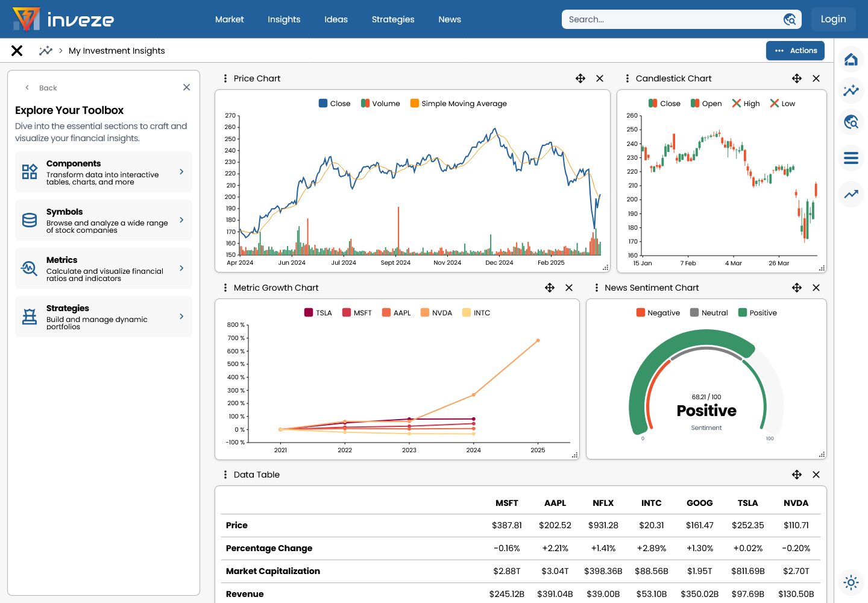Image resolution: width=868 pixels, height=603 pixels.
Task: Toggle INTC series in Metric Growth legend
Action: click(476, 313)
